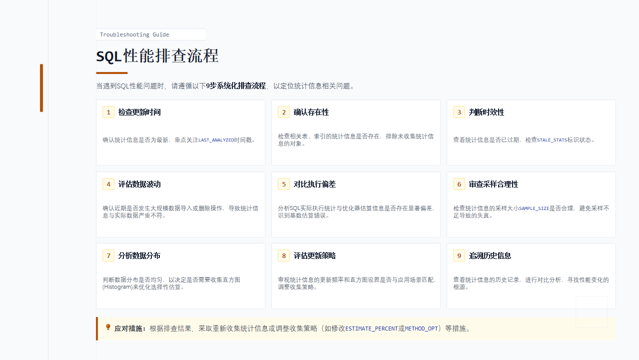Click step number 7 badge
The image size is (639, 360).
(108, 256)
